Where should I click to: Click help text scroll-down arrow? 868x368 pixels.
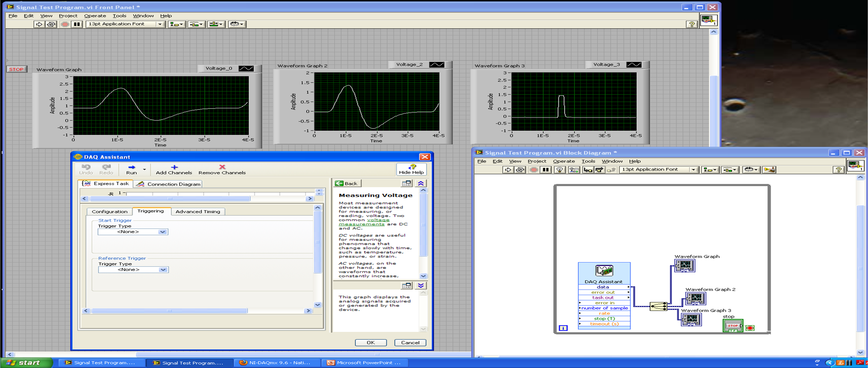(423, 276)
